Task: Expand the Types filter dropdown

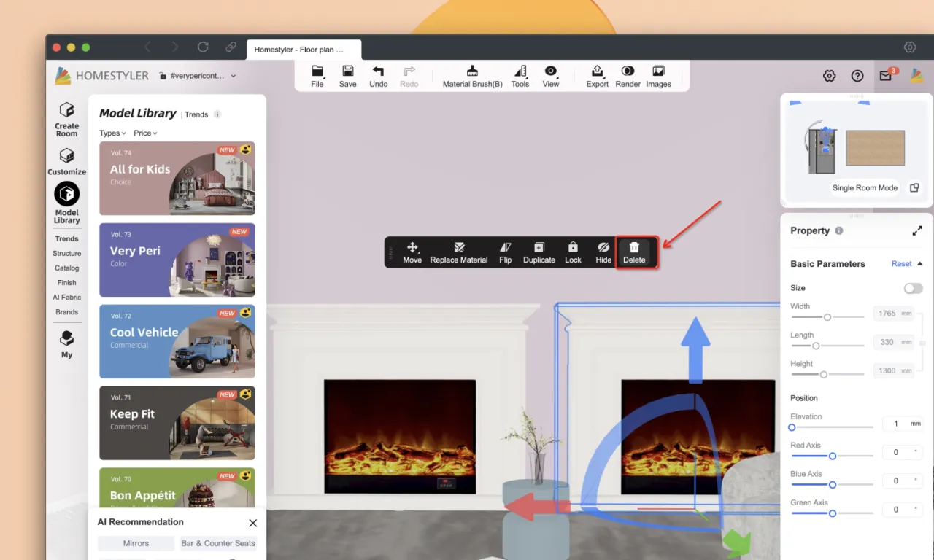Action: point(112,133)
